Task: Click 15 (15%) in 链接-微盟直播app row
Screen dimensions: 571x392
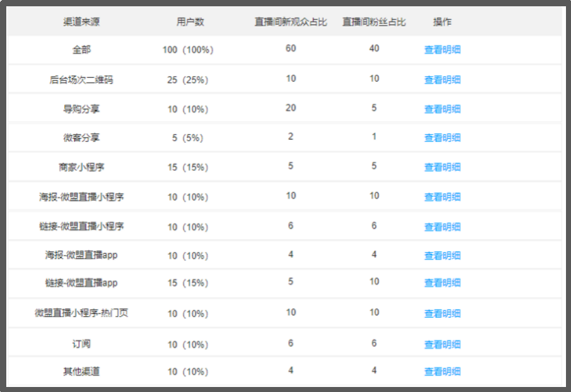Action: pyautogui.click(x=188, y=283)
